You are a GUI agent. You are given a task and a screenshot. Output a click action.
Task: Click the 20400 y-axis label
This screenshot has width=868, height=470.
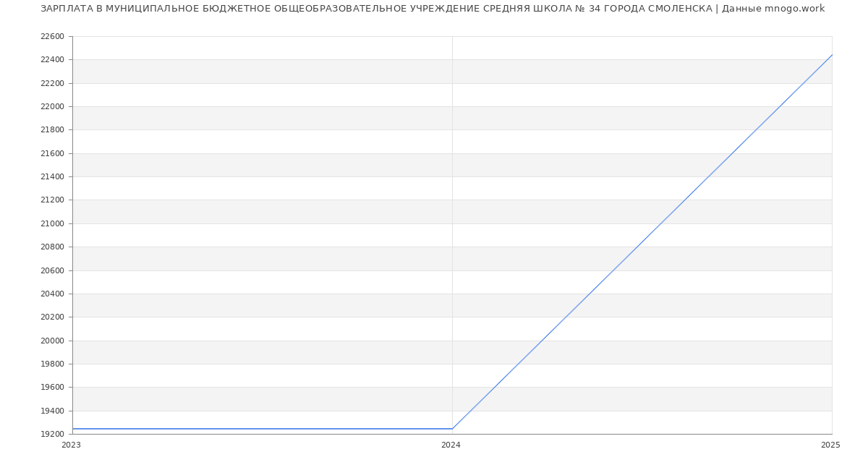(x=52, y=294)
